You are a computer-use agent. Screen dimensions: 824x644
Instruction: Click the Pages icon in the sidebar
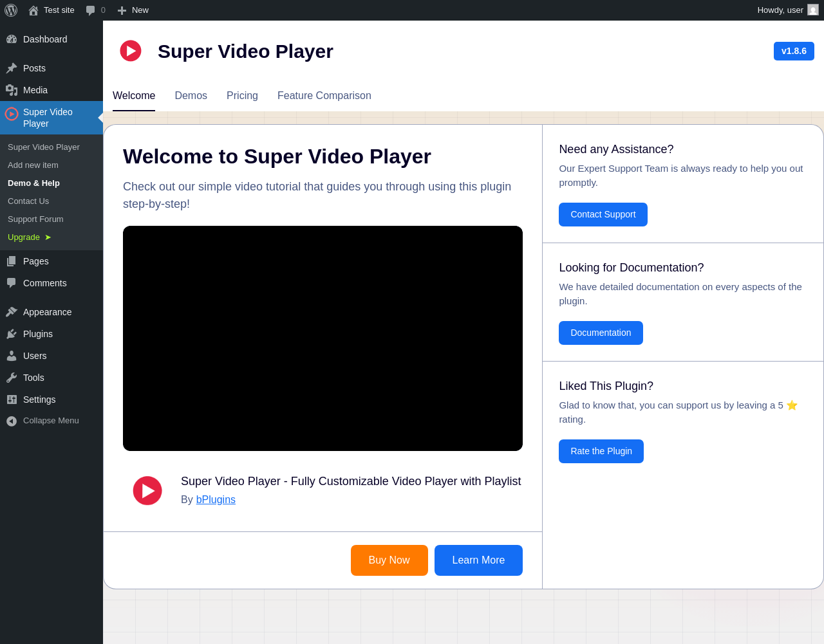12,261
